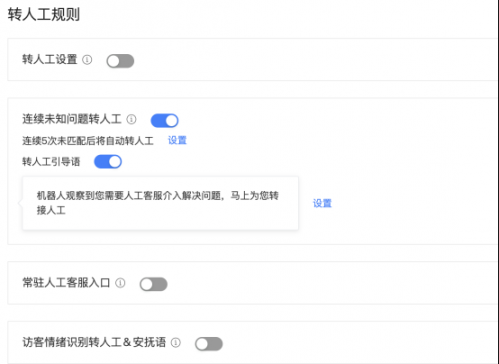Click the 转人工引导语 label
The image size is (499, 364).
[x=51, y=162]
